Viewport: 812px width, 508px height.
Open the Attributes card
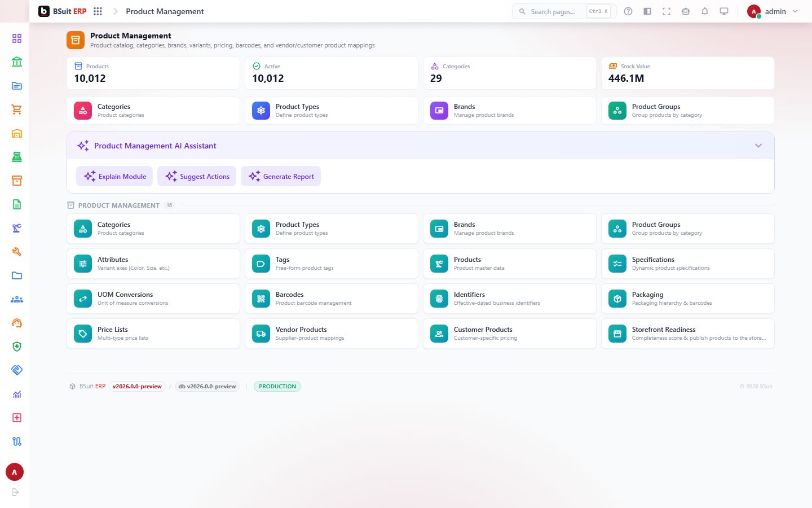[153, 264]
